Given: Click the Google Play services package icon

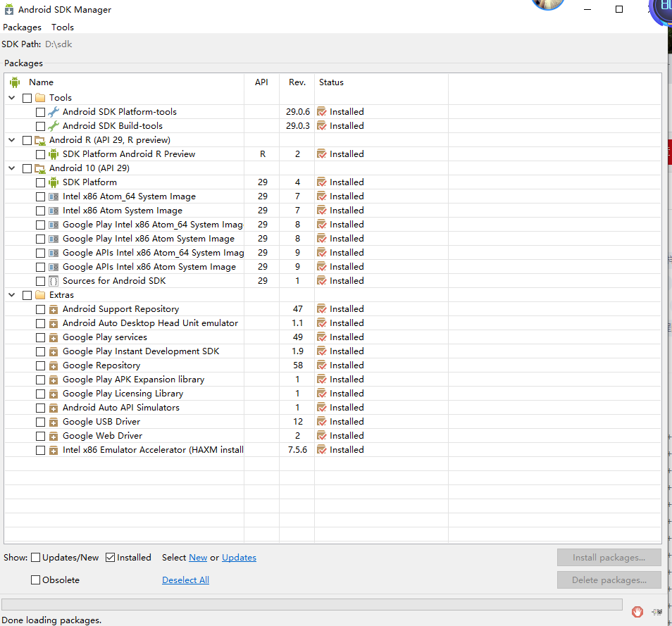Looking at the screenshot, I should (54, 338).
